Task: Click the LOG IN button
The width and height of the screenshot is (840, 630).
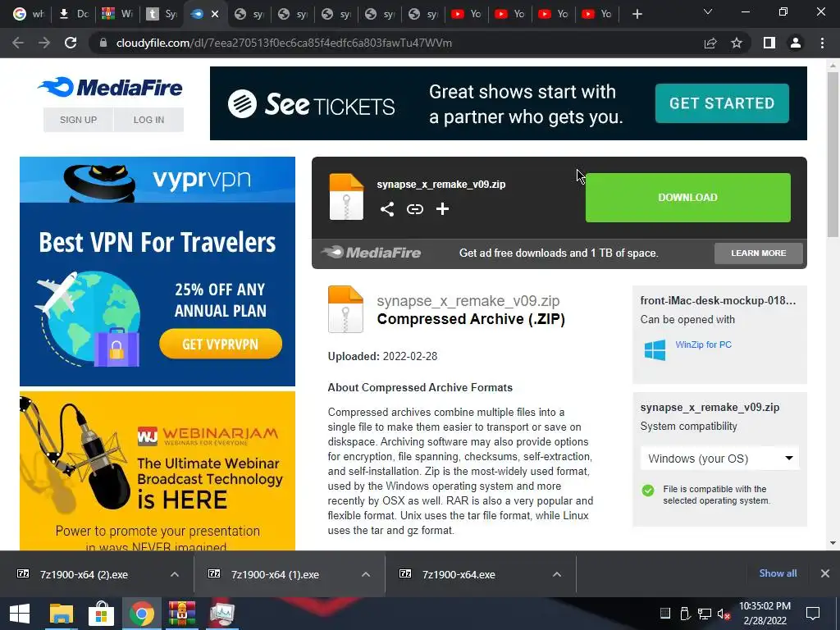Action: pyautogui.click(x=149, y=120)
